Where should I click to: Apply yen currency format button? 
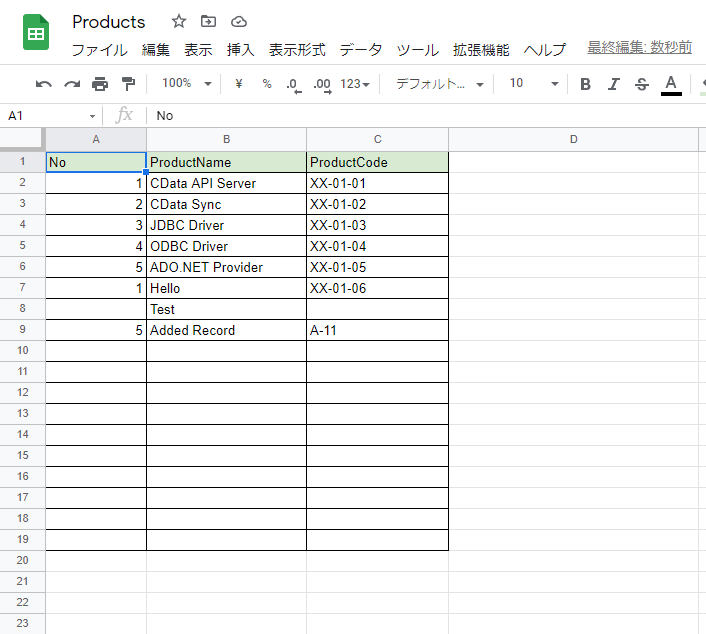click(x=239, y=84)
